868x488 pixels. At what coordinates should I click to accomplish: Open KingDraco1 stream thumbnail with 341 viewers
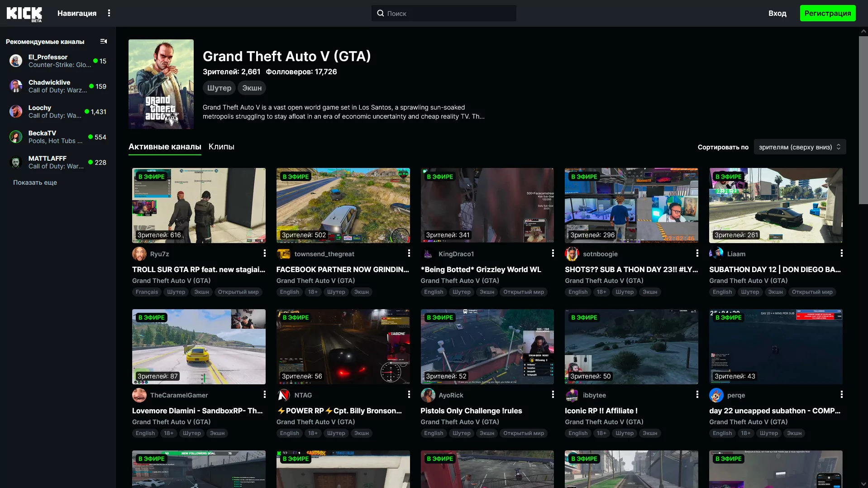[487, 206]
